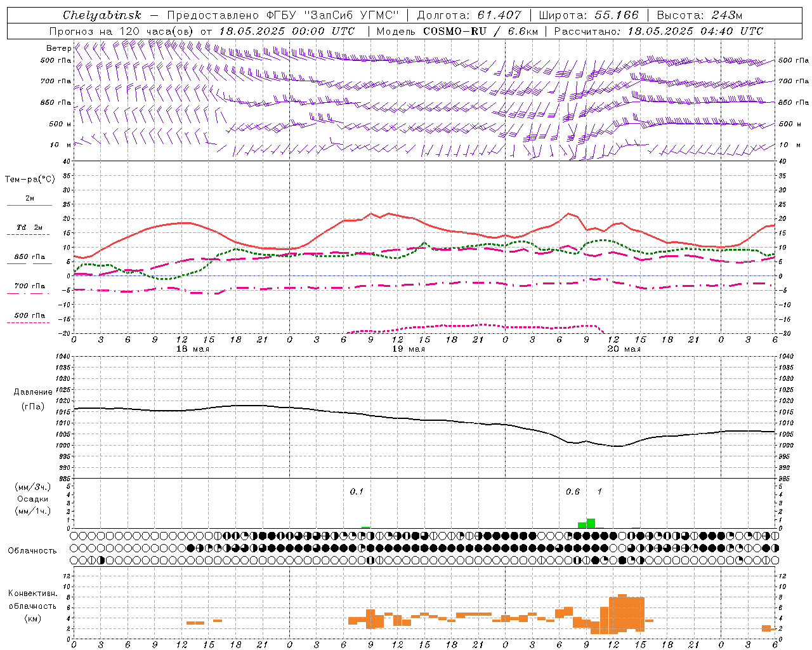
Task: Click the tallest green precipitation bar
Action: pyautogui.click(x=591, y=524)
